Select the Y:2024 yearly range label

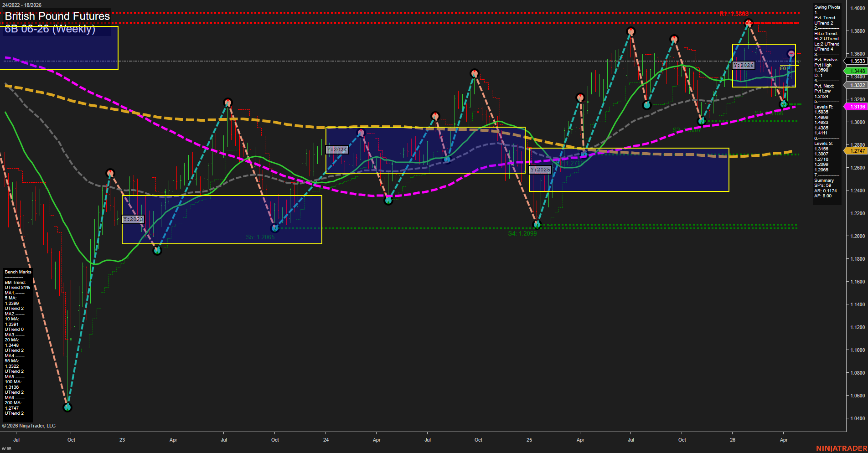point(337,149)
